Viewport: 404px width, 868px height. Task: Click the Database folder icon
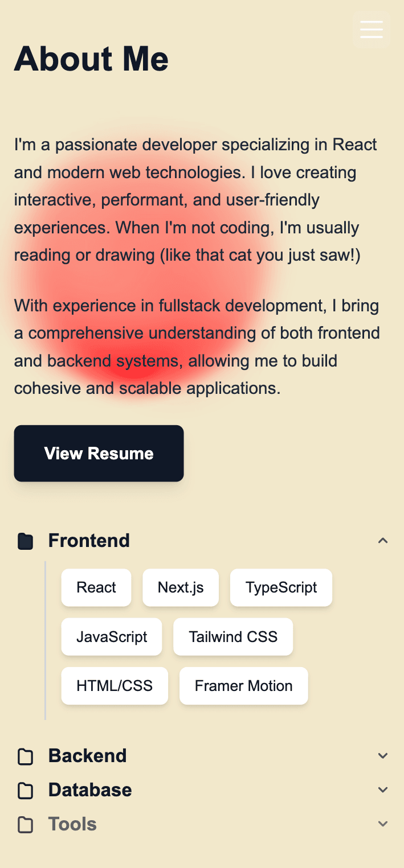(25, 791)
